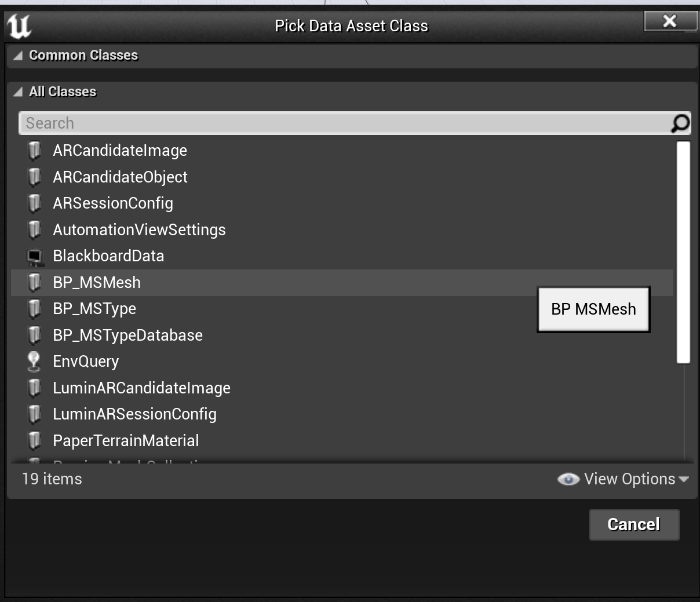The width and height of the screenshot is (700, 602).
Task: Click the ARCandidateImage class icon
Action: (x=34, y=151)
